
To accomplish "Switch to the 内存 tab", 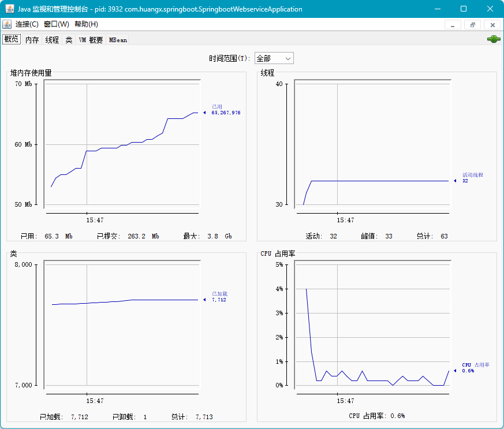I will click(32, 39).
